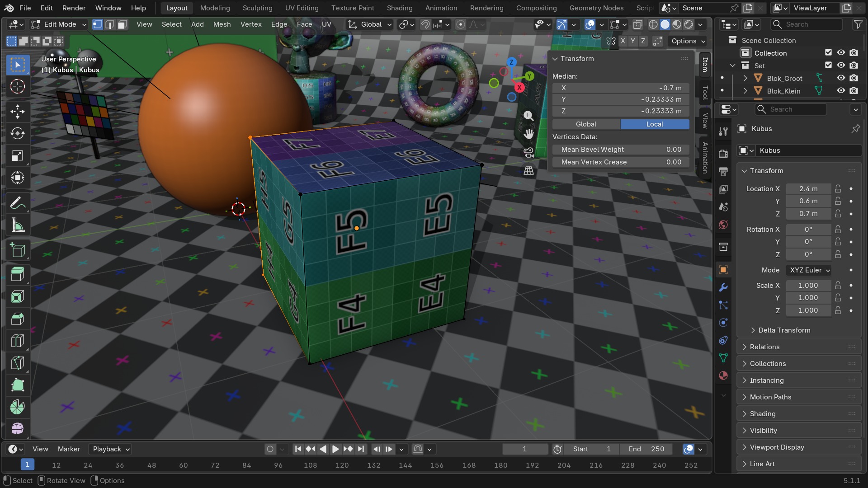
Task: Adjust the Mean Bevel Weight slider
Action: (x=621, y=150)
